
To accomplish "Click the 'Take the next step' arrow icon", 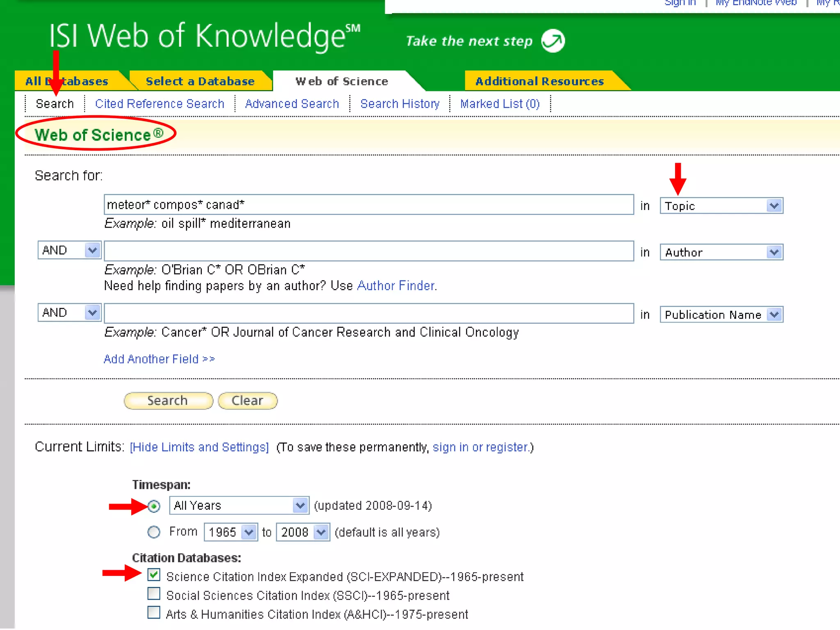I will [552, 41].
